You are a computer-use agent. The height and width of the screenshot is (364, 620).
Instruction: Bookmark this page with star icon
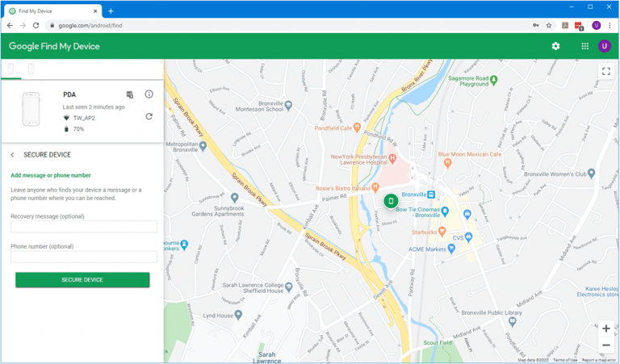pos(549,25)
